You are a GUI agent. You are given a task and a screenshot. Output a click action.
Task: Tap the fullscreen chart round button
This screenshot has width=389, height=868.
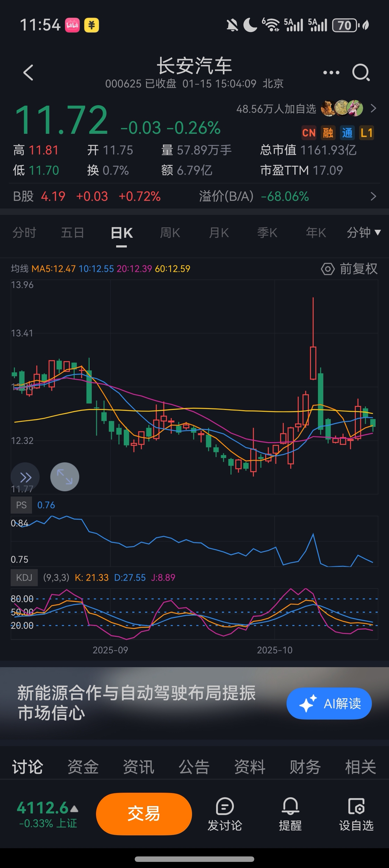pyautogui.click(x=65, y=477)
